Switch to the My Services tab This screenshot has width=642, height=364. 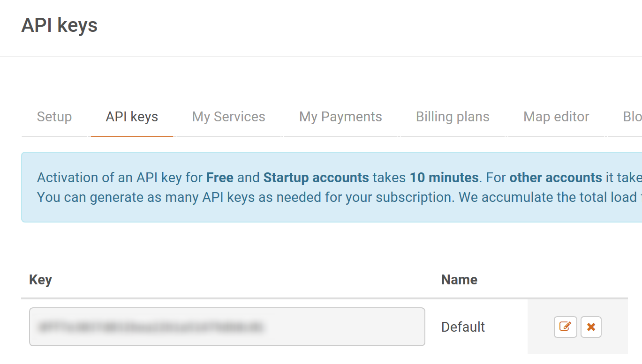(228, 117)
